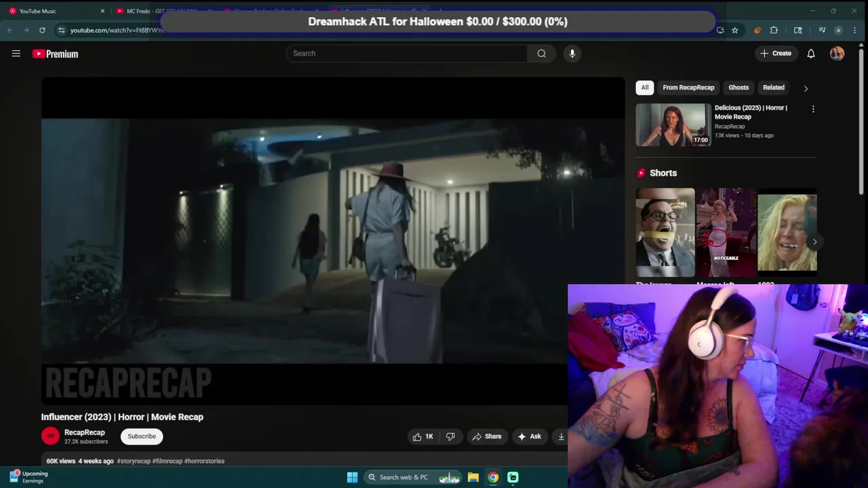Open the #horrorstories hashtag link
This screenshot has height=488, width=868.
pos(204,461)
